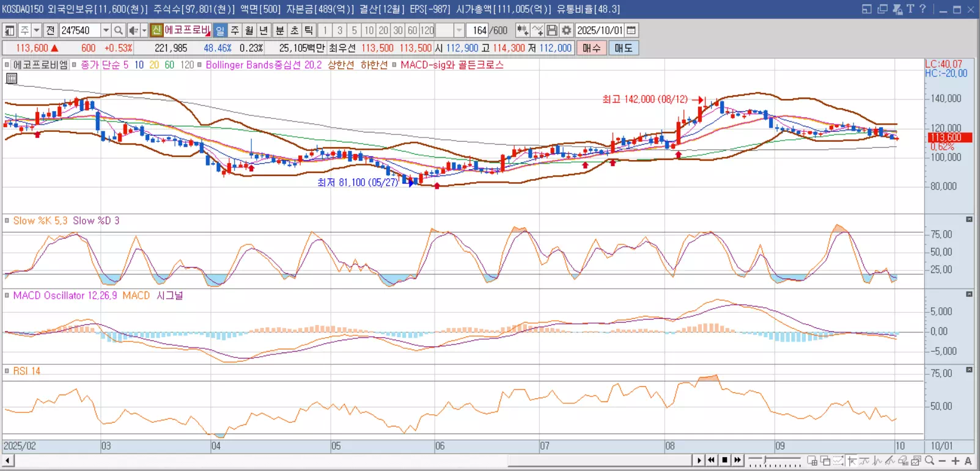The height and width of the screenshot is (471, 980).
Task: Stop chart replay button
Action: (x=724, y=460)
